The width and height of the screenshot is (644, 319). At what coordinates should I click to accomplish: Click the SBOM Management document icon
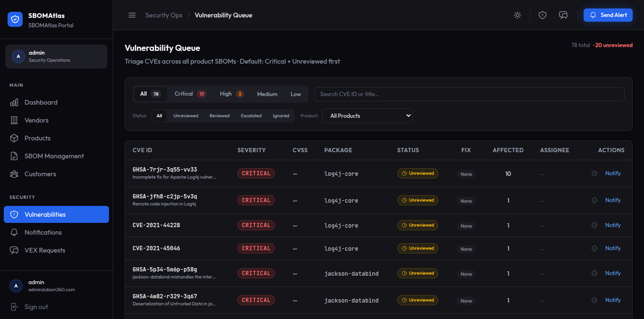point(15,156)
